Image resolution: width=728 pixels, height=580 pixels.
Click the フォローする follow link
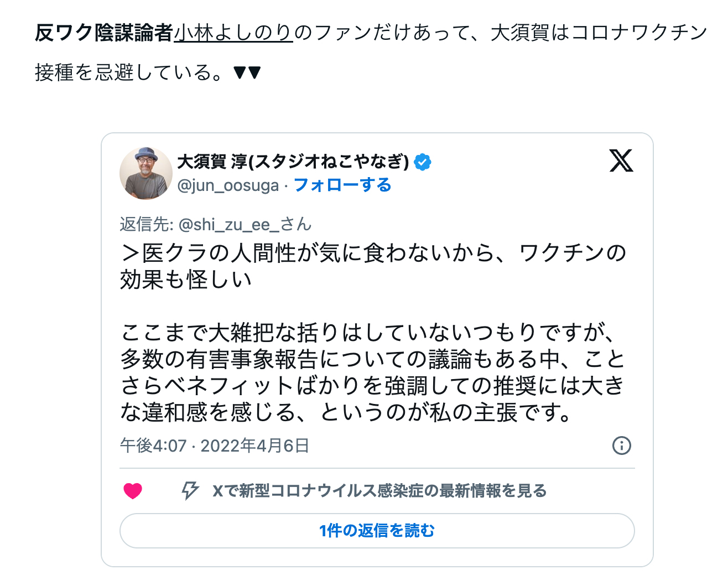[x=342, y=185]
